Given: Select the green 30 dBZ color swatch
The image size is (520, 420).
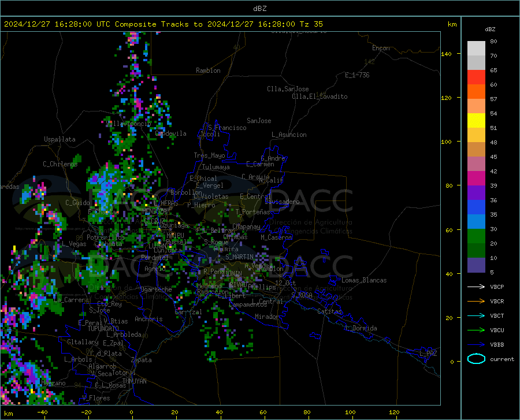Looking at the screenshot, I should coord(476,236).
